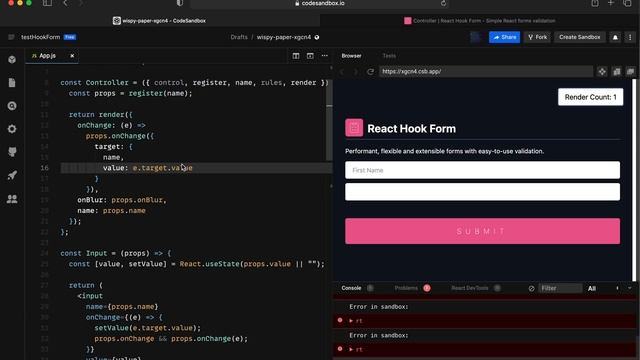Click the last icon right of preview URL
Screen dimensions: 640x360
(x=631, y=71)
